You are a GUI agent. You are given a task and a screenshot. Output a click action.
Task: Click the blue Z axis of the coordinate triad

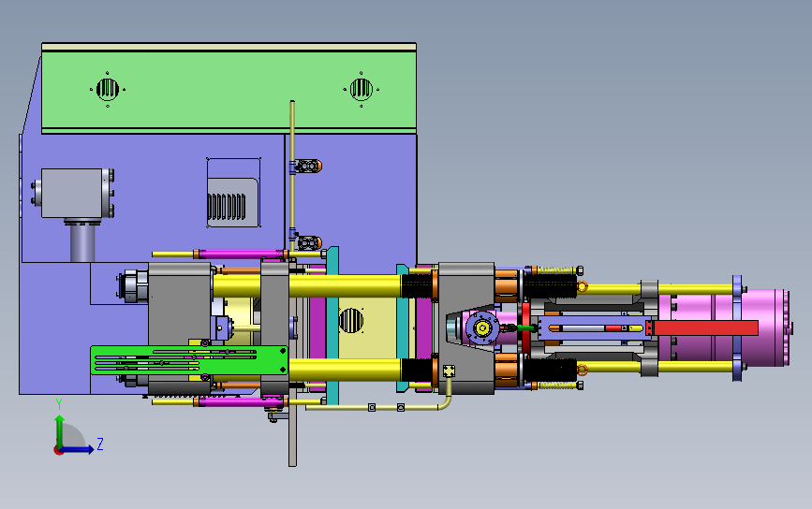coord(78,449)
